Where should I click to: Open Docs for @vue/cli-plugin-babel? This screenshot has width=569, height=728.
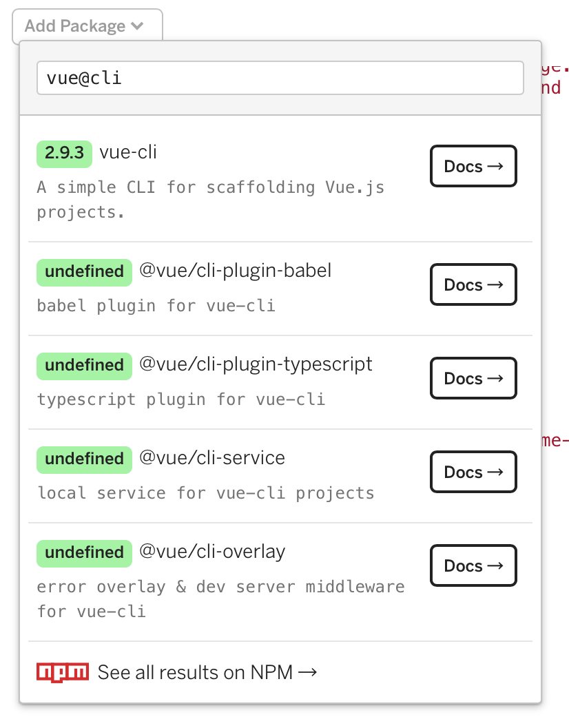click(473, 284)
